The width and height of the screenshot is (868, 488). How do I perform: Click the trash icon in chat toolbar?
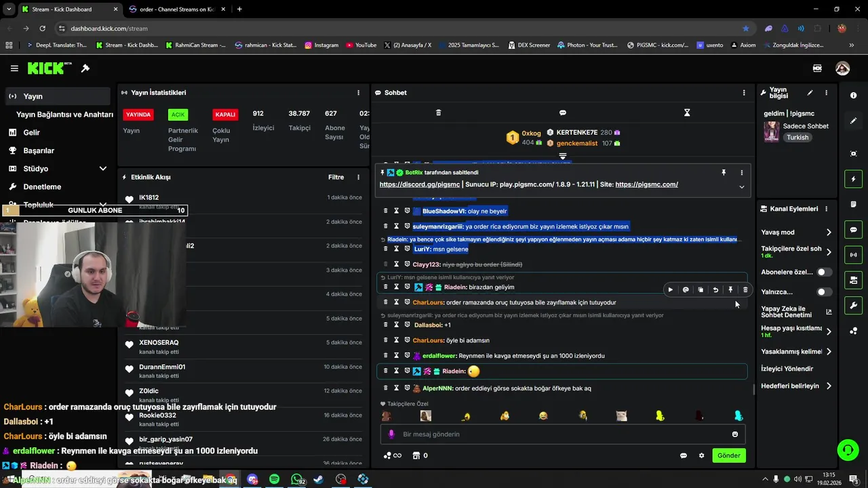click(x=438, y=113)
